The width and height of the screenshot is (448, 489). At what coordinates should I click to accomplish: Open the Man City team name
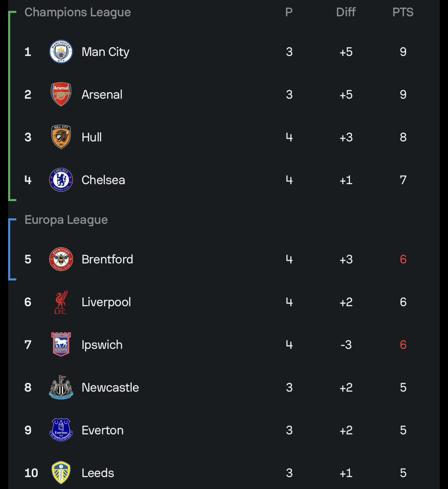[x=106, y=52]
